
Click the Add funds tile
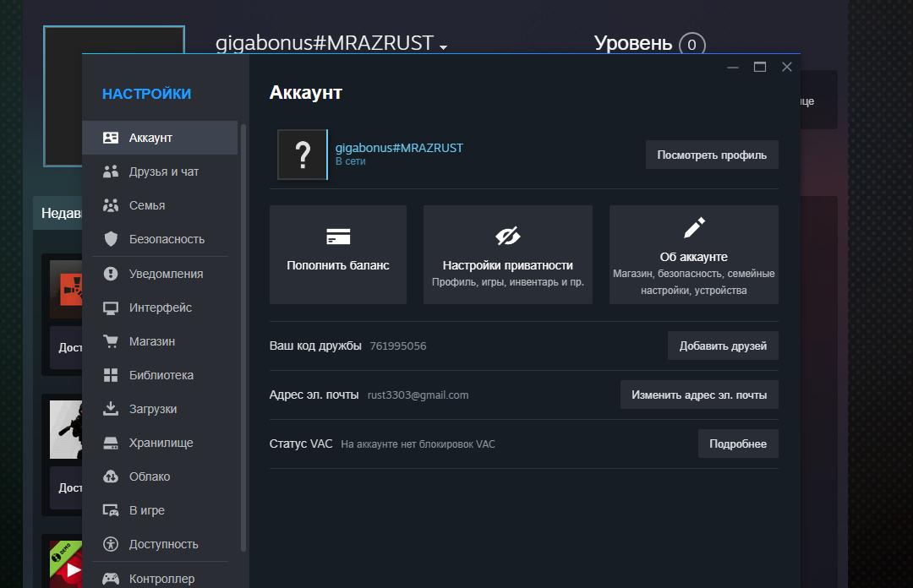pyautogui.click(x=337, y=254)
